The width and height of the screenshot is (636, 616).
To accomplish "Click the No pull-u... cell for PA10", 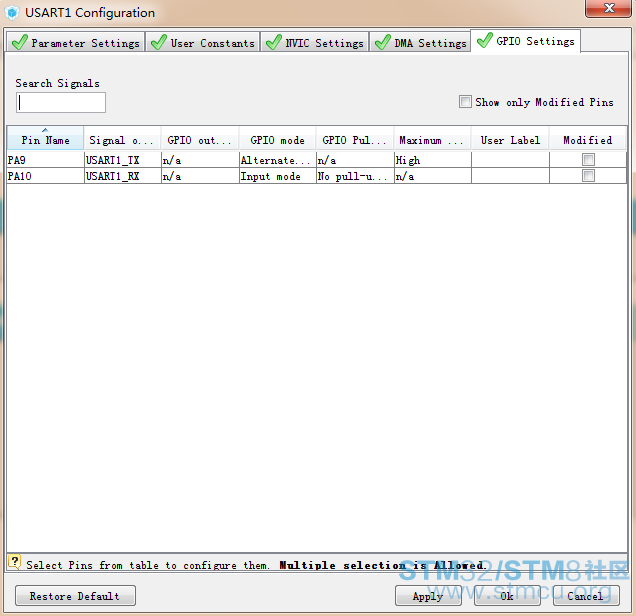I will (355, 176).
